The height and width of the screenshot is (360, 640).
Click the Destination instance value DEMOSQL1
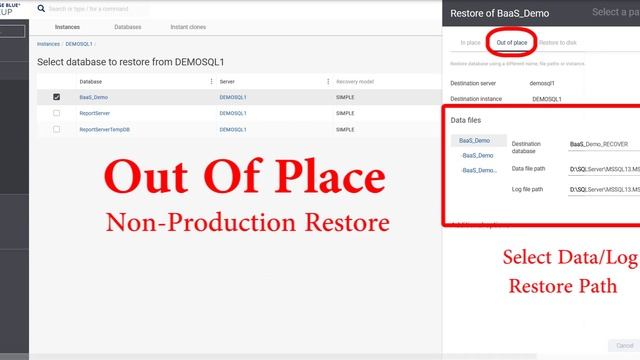pyautogui.click(x=547, y=99)
